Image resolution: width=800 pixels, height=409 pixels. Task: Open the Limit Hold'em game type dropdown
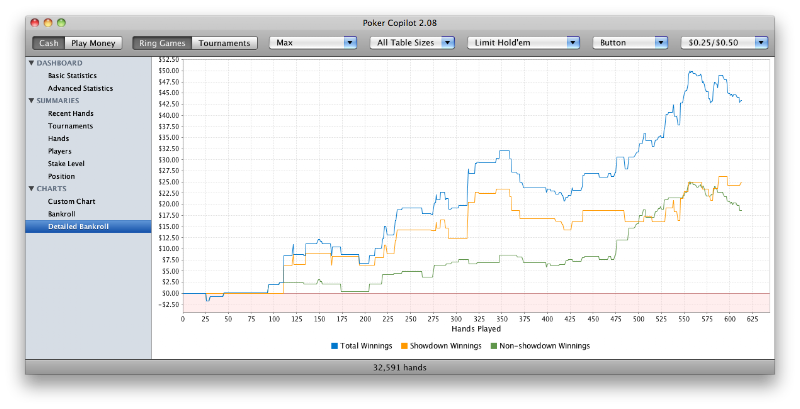[523, 43]
